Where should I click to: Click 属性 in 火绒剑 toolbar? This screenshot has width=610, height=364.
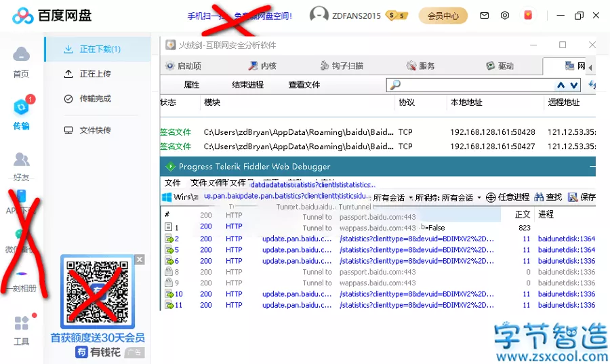191,85
